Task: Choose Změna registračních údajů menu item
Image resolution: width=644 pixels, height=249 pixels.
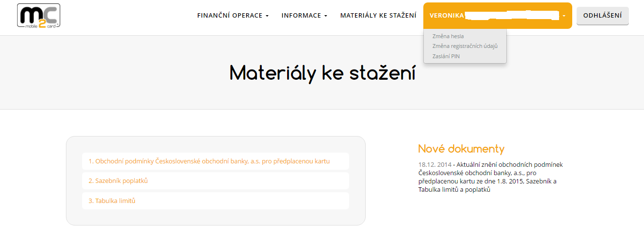Action: (465, 46)
